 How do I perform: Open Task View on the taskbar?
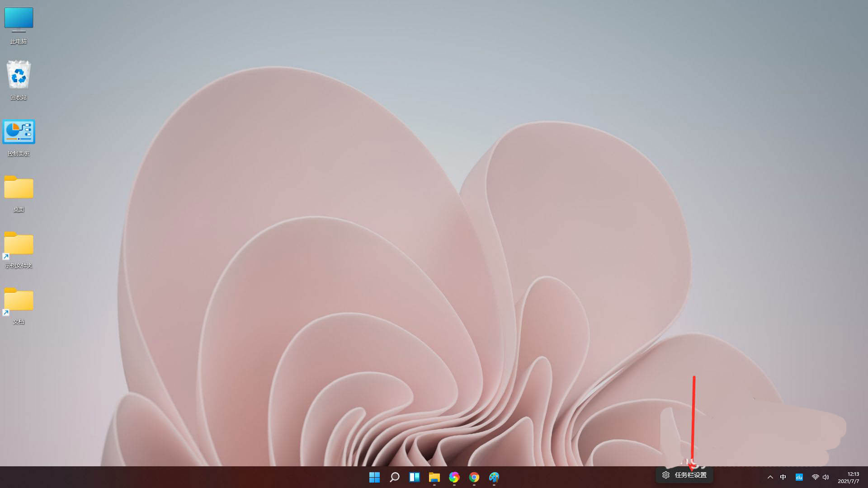(414, 477)
